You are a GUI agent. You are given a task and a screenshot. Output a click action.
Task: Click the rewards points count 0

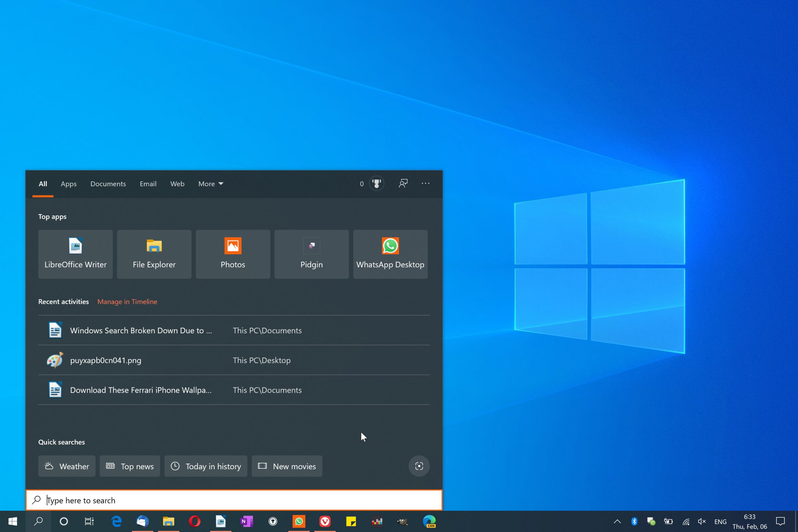click(362, 184)
